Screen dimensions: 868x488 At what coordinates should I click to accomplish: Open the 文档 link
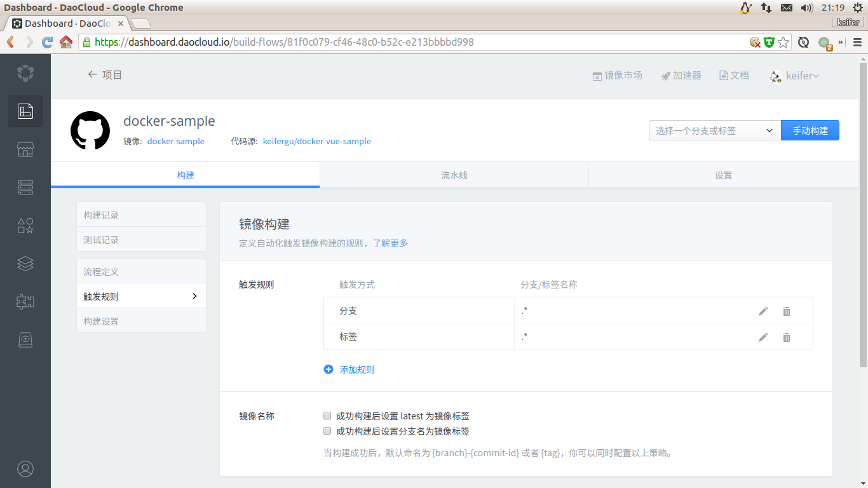coord(734,76)
